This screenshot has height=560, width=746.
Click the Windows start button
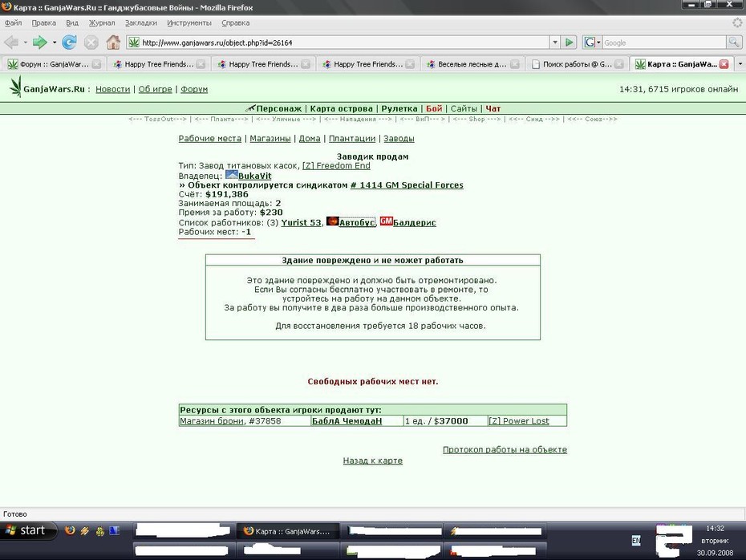[x=29, y=530]
